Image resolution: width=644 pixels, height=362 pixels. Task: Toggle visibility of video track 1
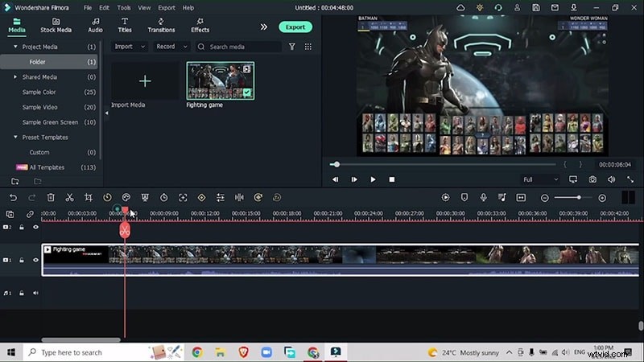click(x=35, y=260)
